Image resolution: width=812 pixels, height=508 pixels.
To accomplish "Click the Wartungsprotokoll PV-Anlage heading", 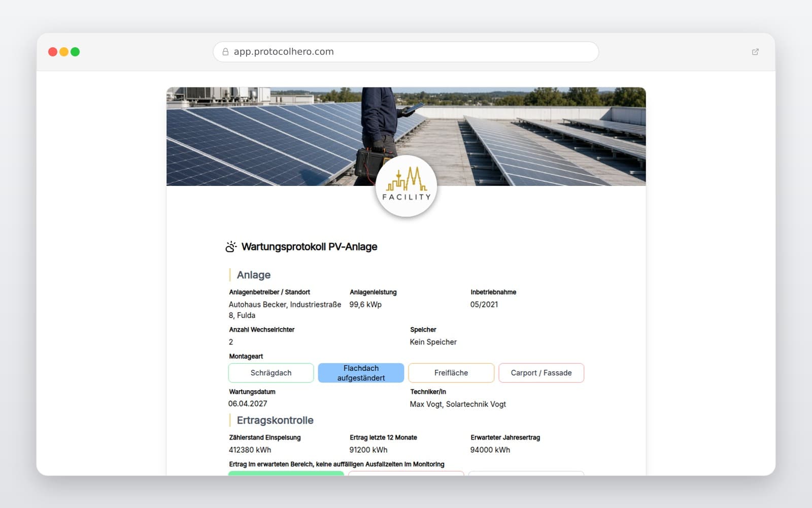I will coord(309,247).
